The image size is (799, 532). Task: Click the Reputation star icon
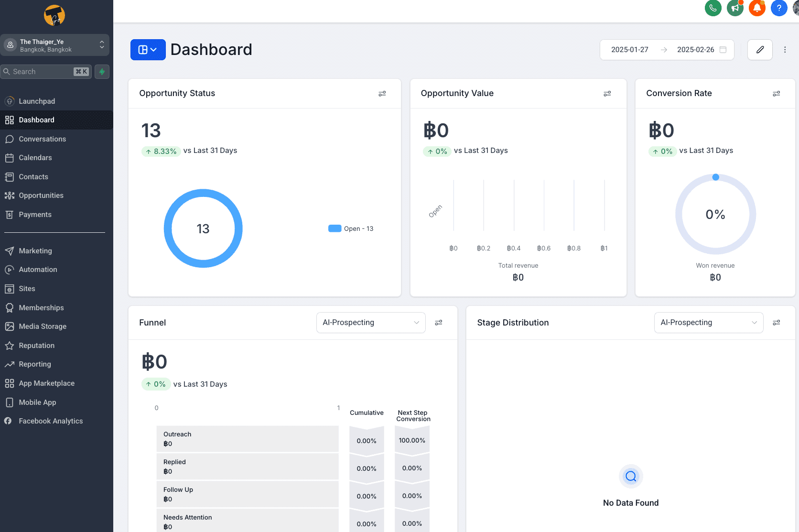click(x=10, y=346)
